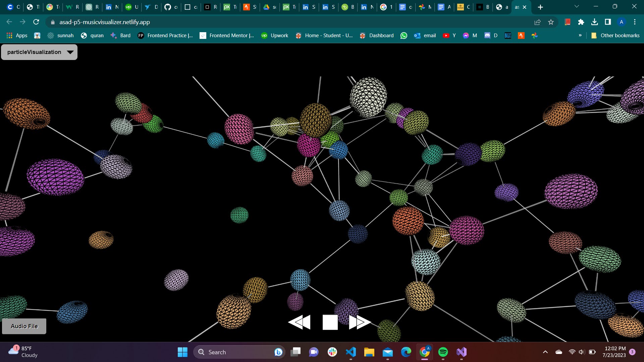
Task: Open the volume speaker icon
Action: [582, 352]
